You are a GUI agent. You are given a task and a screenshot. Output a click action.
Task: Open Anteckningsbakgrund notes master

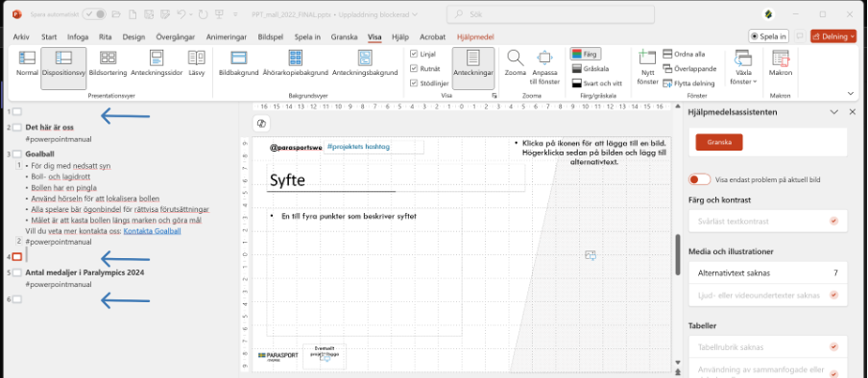point(365,63)
